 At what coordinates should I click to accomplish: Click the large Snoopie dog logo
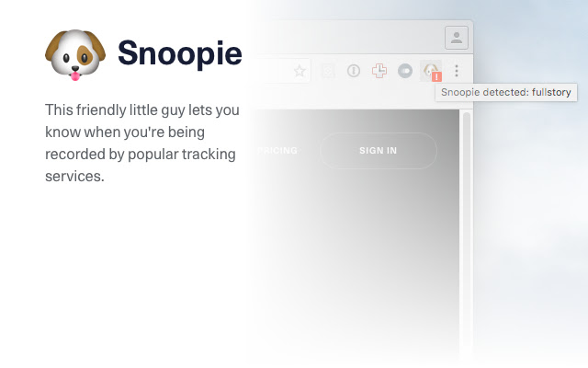(75, 55)
